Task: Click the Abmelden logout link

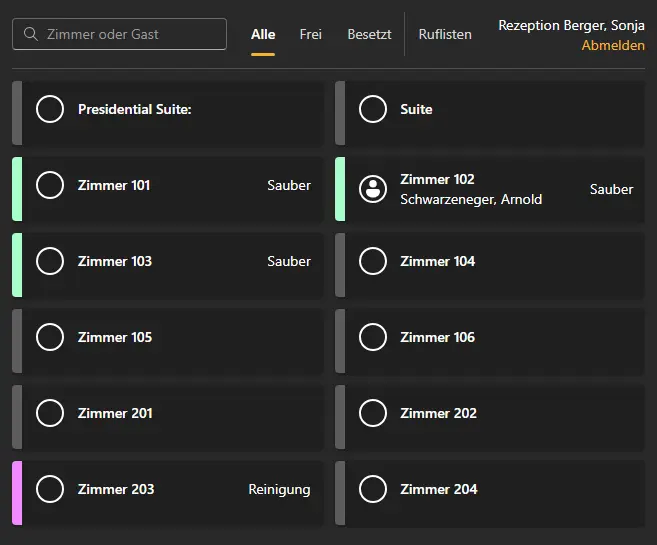Action: (613, 46)
